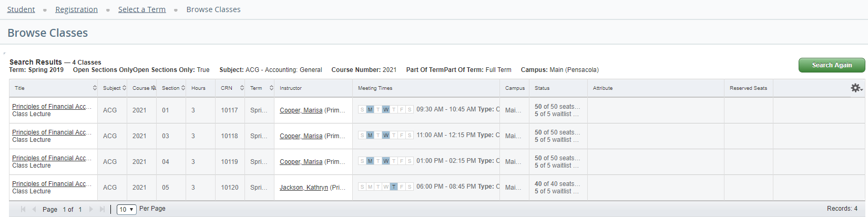Click the 06:00 PM - 08:45 PM meeting time
Screen dimensions: 868x217
(x=446, y=187)
